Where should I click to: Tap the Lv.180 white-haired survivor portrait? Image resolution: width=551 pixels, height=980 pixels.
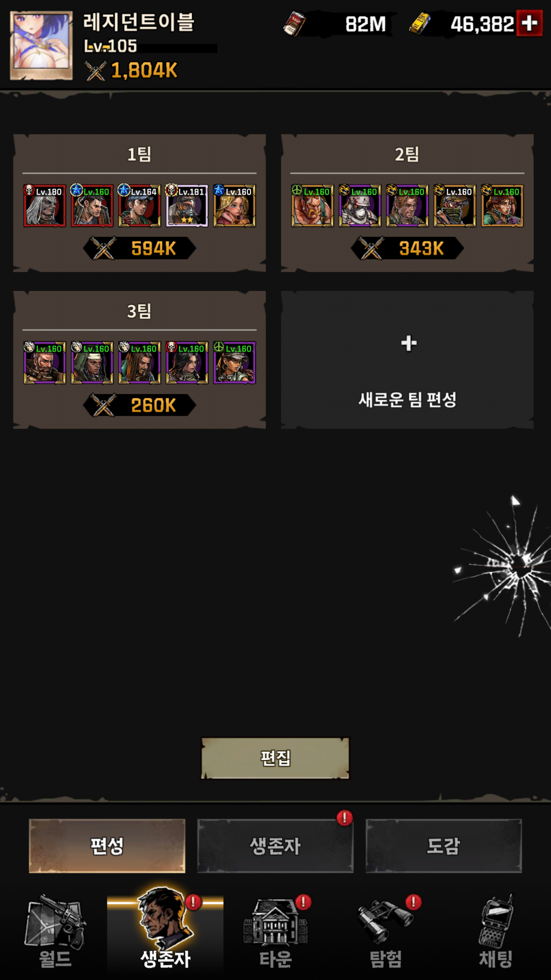click(x=44, y=206)
